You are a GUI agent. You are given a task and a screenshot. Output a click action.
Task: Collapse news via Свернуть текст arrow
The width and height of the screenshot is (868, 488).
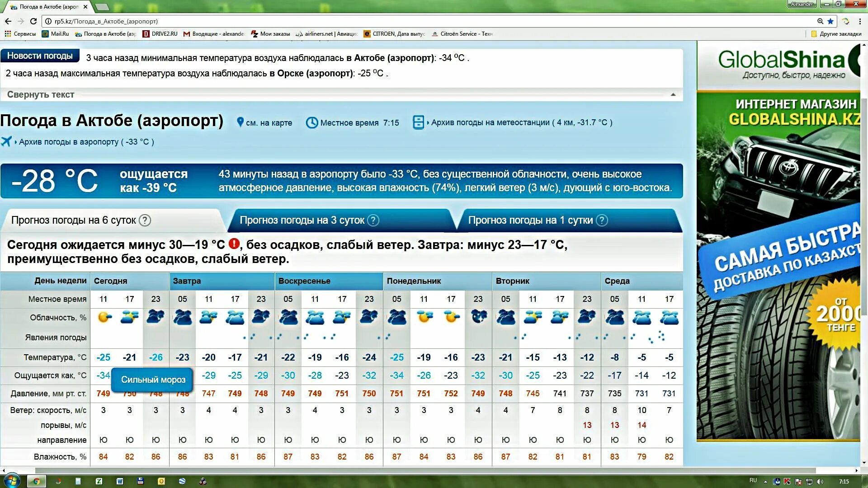tap(673, 95)
